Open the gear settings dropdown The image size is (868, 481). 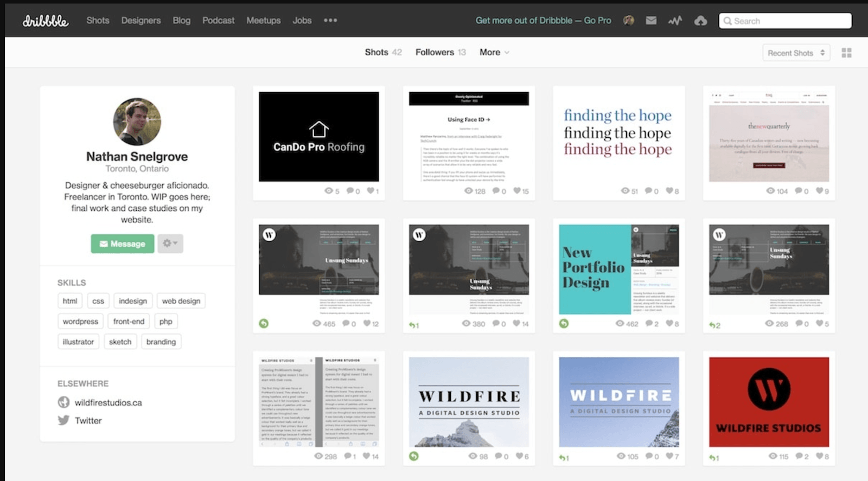point(170,243)
